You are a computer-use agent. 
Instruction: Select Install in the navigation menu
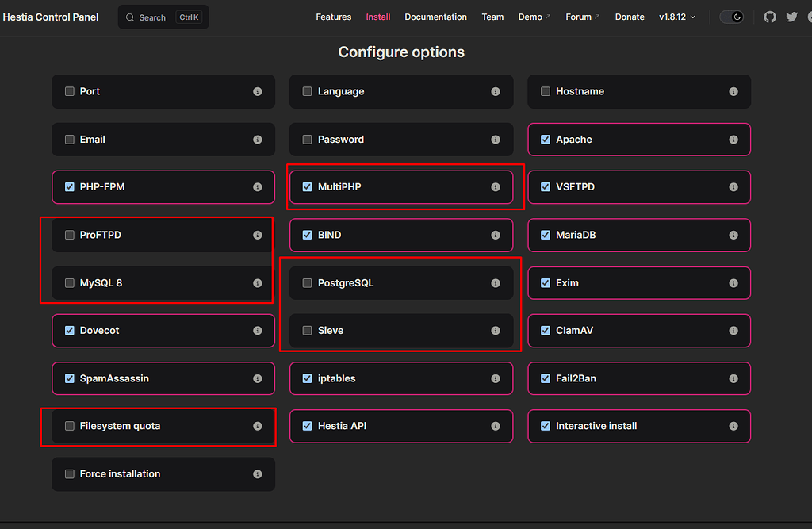[x=378, y=16]
